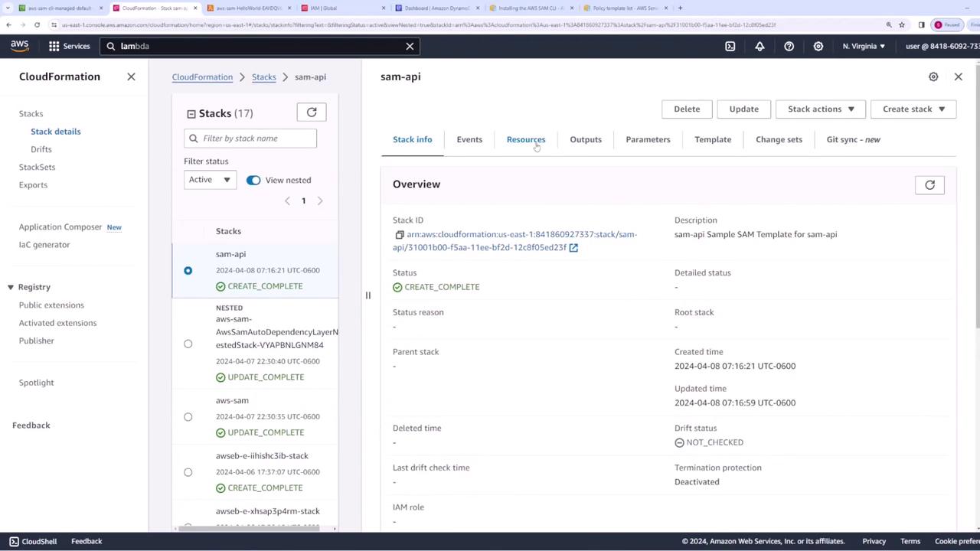980x551 pixels.
Task: Click the footer Feedback link
Action: point(87,541)
